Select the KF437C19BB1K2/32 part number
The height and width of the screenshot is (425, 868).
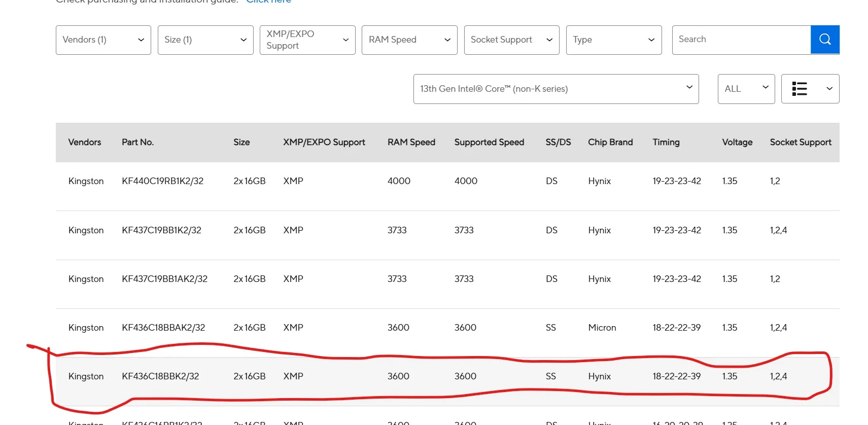point(161,230)
